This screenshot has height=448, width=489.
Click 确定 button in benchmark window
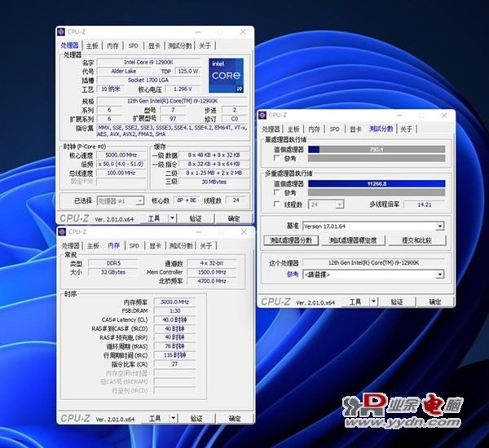434,301
